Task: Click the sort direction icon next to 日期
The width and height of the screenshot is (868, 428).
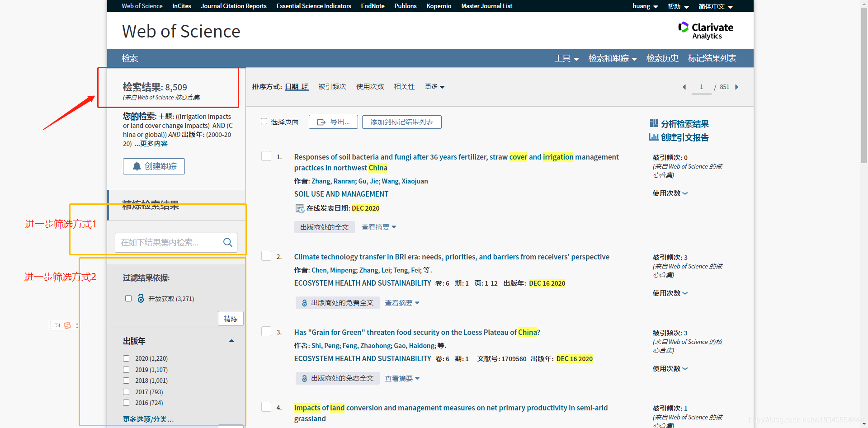Action: pyautogui.click(x=305, y=86)
